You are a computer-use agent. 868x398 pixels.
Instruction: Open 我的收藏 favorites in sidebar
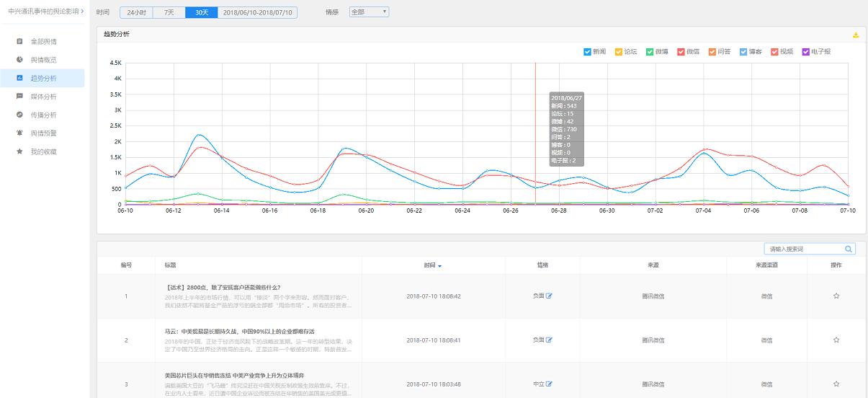43,152
